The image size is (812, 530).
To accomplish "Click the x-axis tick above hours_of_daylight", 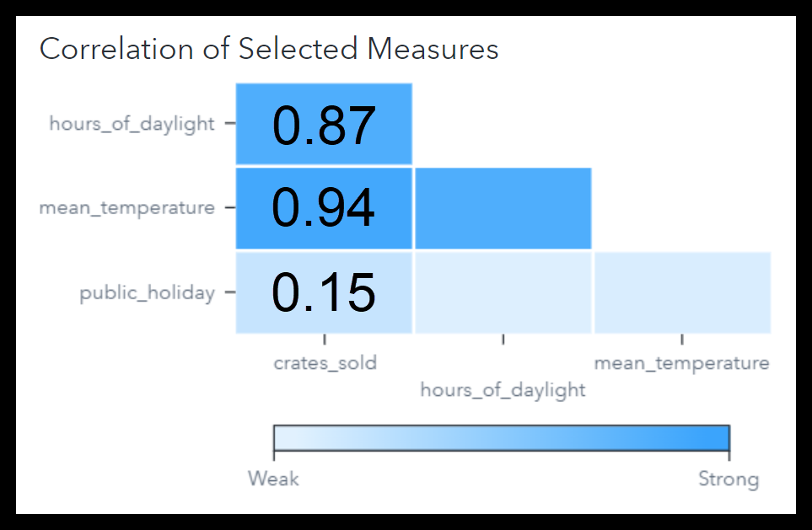I will point(503,340).
